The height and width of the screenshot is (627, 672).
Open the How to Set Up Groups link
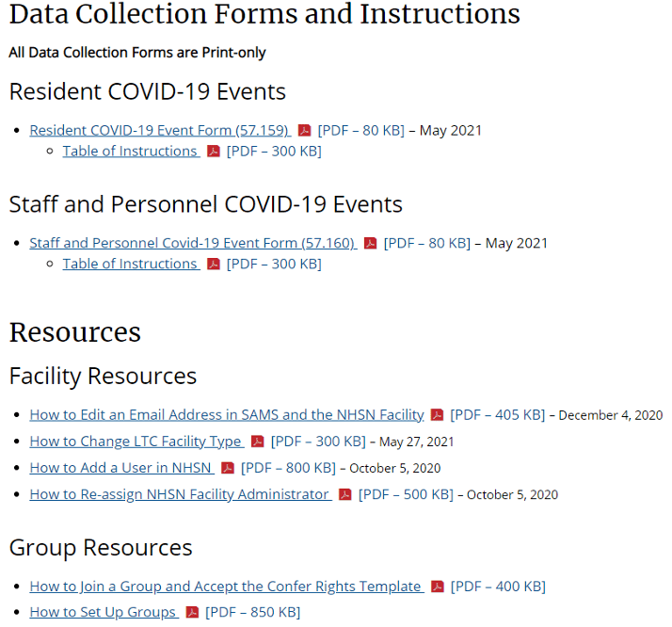coord(103,613)
